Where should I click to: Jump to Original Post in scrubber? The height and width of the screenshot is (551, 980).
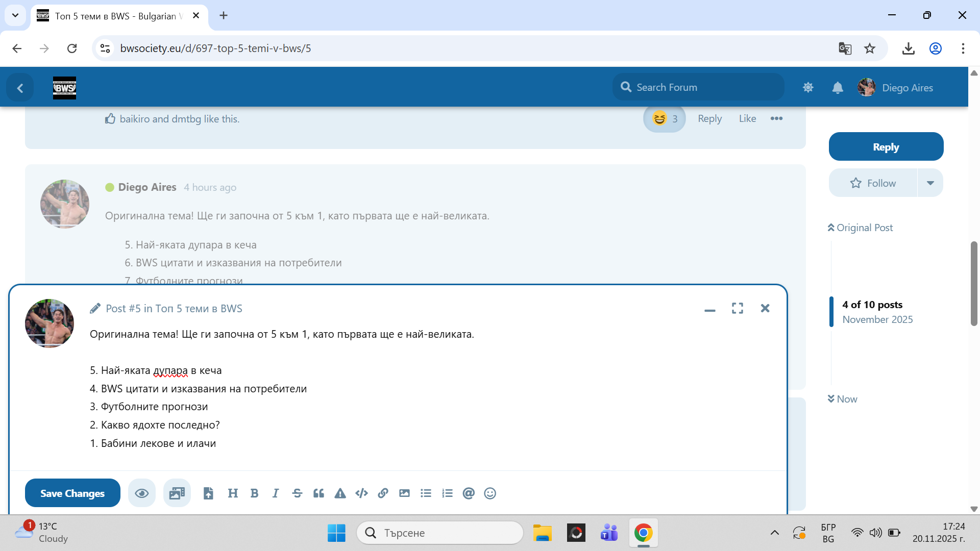click(860, 228)
